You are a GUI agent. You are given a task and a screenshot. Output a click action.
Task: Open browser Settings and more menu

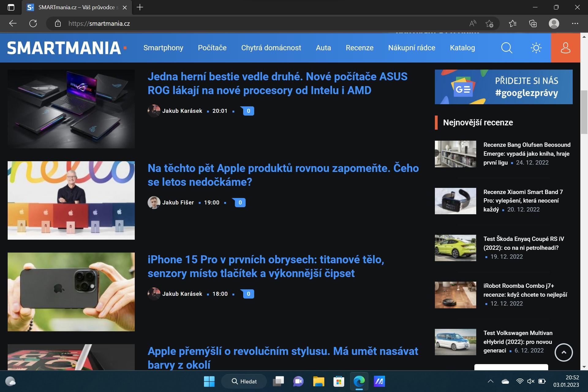coord(575,24)
